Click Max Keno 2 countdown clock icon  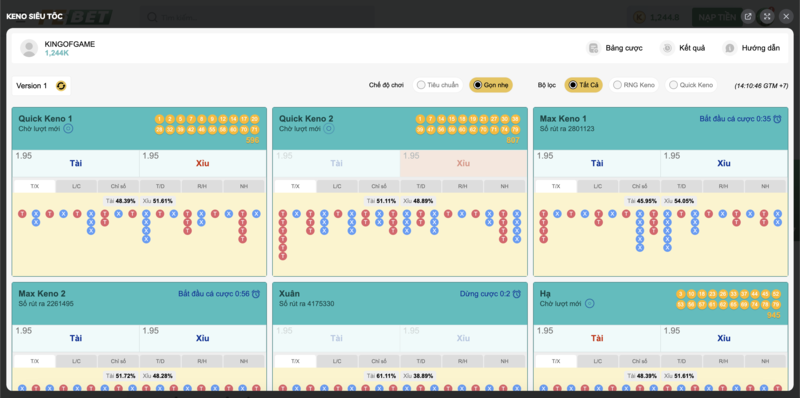pos(256,294)
